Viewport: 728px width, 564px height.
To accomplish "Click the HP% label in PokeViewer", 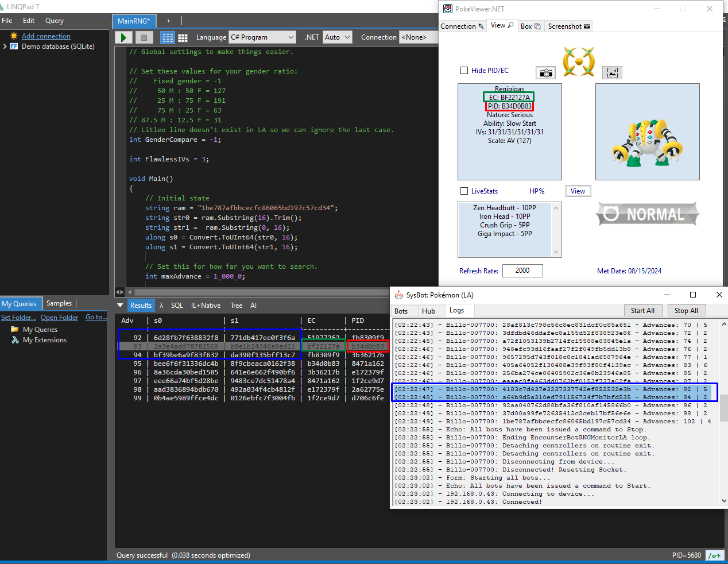I will tap(537, 191).
